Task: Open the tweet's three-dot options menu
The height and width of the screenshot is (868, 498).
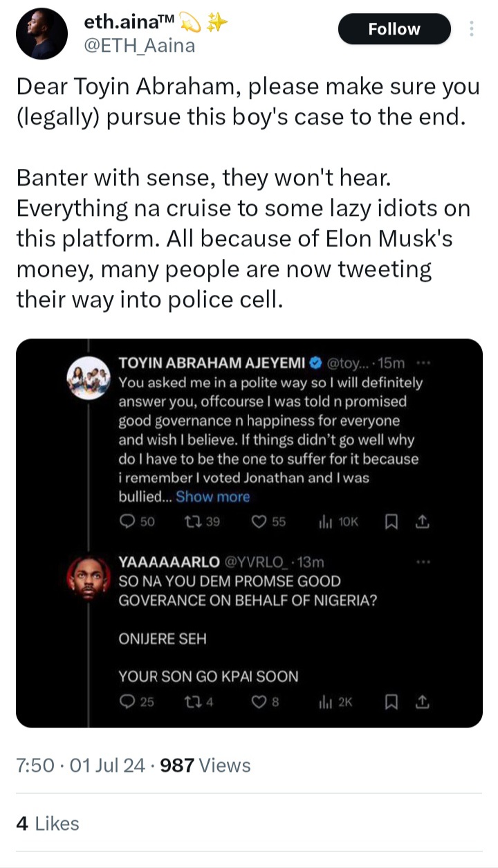Action: click(472, 29)
